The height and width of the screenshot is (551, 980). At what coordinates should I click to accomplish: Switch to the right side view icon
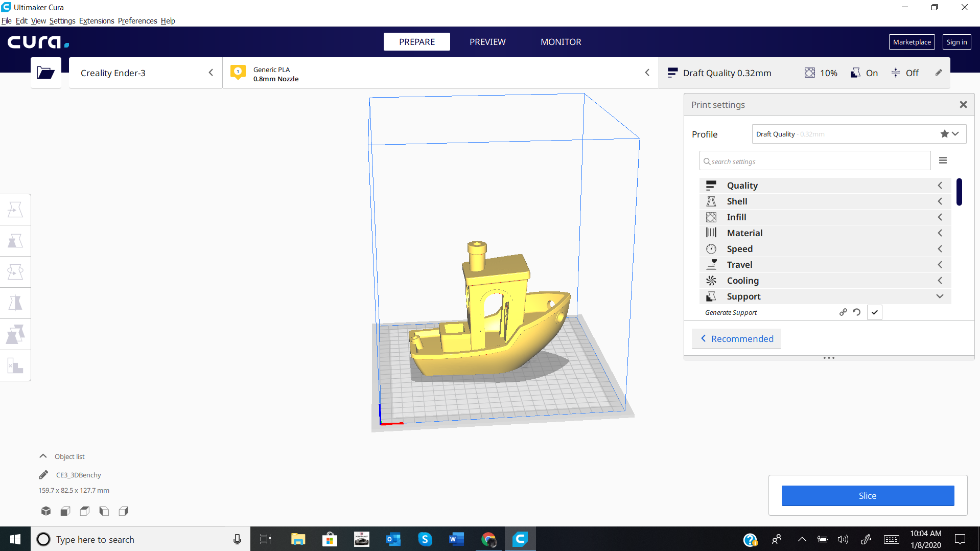124,511
